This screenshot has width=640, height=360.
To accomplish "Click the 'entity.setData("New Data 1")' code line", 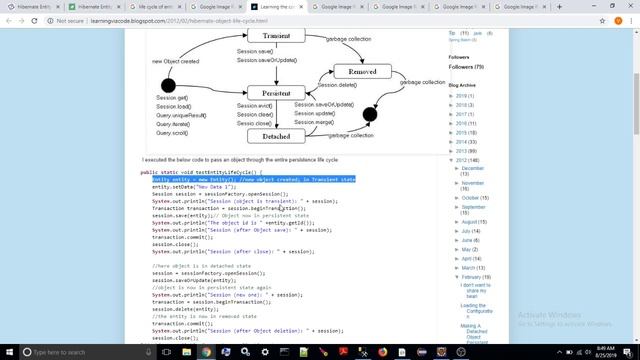I will click(x=194, y=187).
